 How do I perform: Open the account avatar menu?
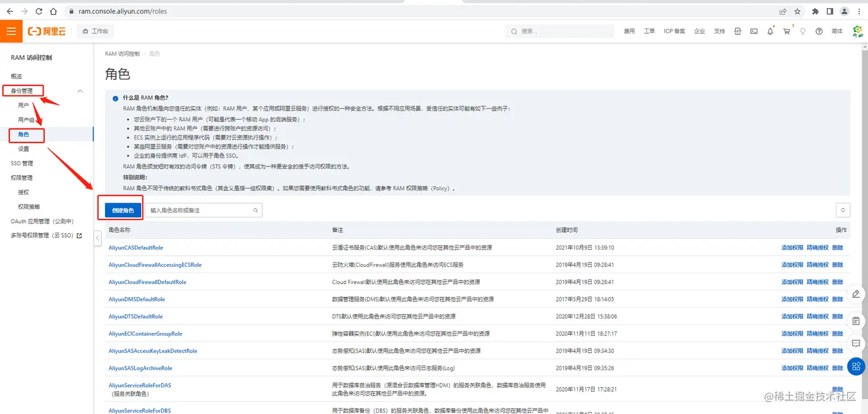[x=858, y=32]
